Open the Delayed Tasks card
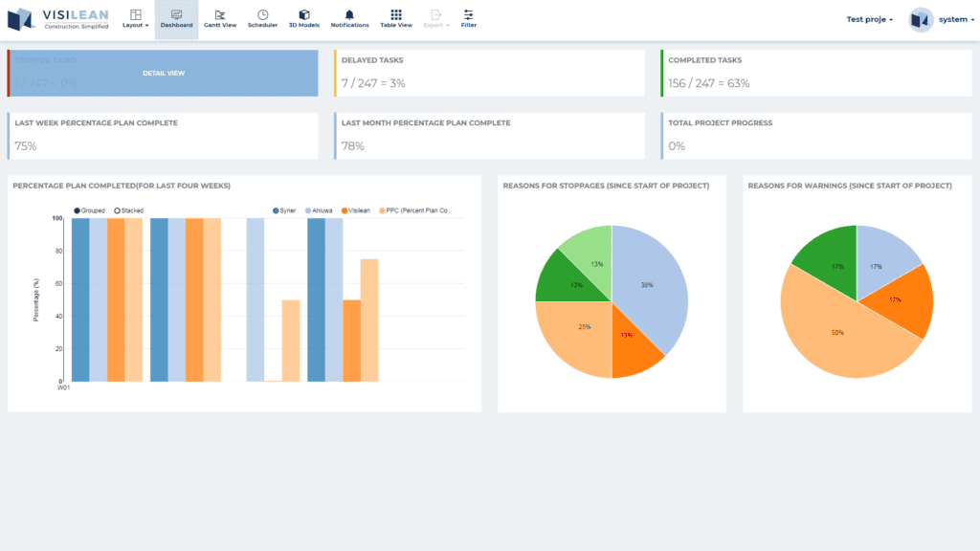 pos(489,73)
